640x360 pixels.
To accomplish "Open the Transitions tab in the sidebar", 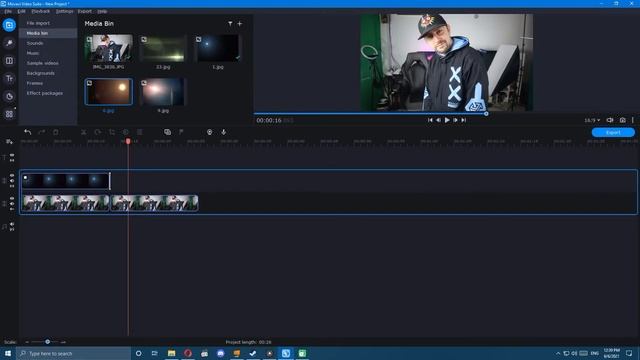I will pyautogui.click(x=9, y=61).
